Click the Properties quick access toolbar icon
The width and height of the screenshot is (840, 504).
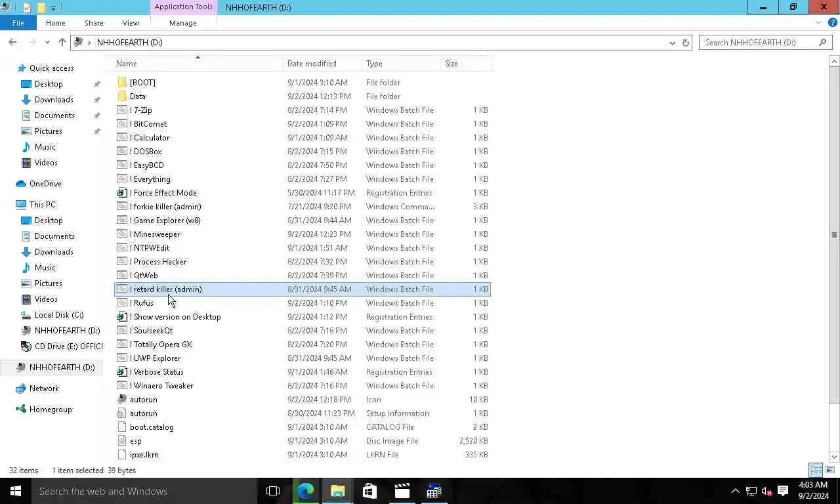(x=27, y=8)
